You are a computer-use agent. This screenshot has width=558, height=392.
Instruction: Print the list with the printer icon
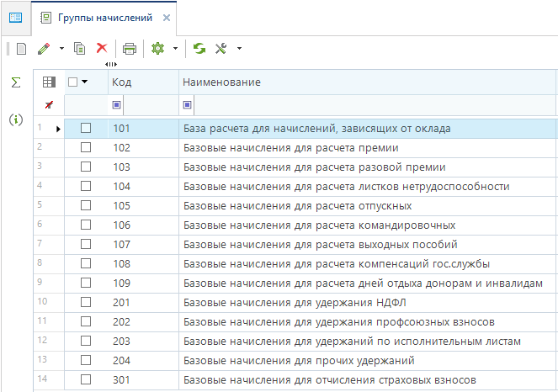tap(129, 49)
